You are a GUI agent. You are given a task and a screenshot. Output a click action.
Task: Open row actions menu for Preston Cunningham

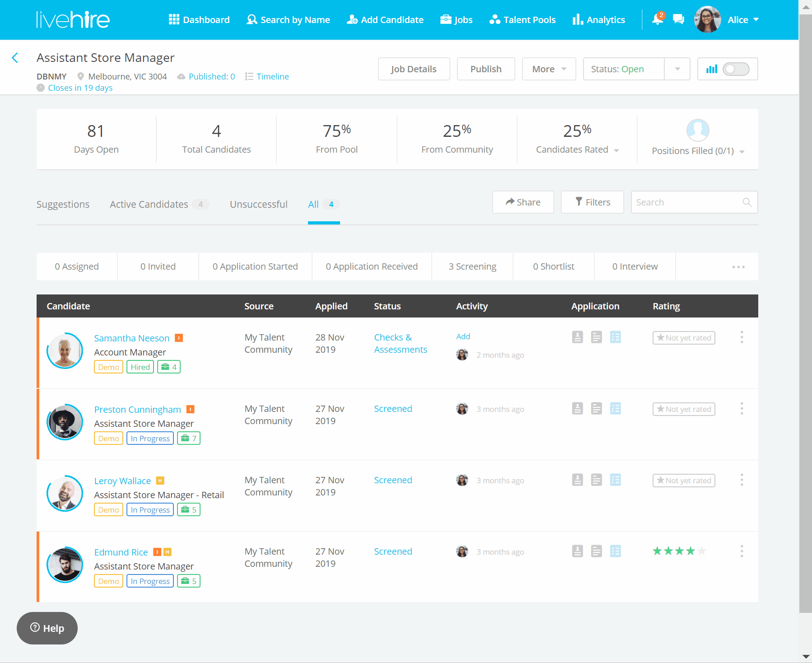[x=742, y=408]
